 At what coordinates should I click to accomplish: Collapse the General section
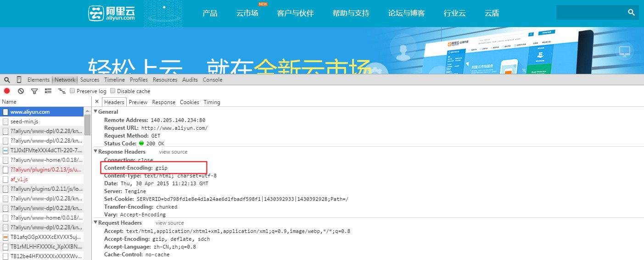95,112
